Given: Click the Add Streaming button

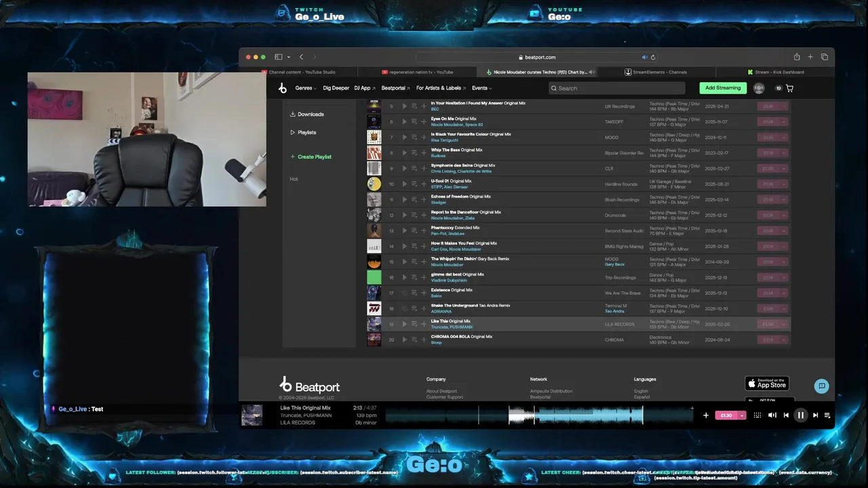Looking at the screenshot, I should point(723,88).
